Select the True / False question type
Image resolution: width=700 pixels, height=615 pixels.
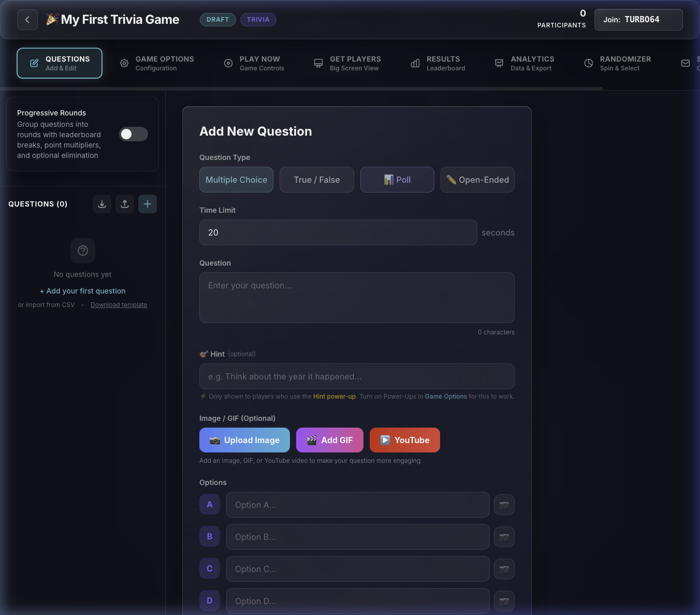click(x=316, y=180)
